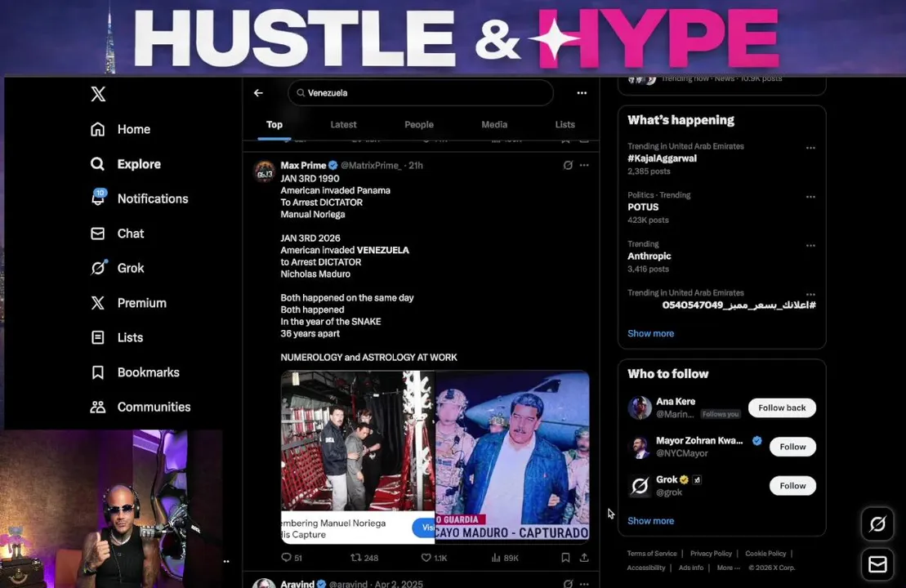Click the Venezuela search field
The width and height of the screenshot is (906, 588).
coord(421,93)
